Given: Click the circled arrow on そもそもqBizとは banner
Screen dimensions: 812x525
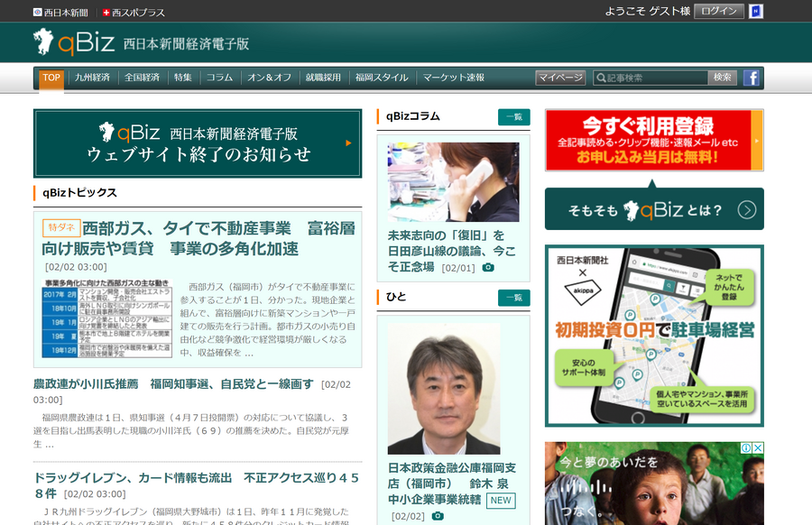Looking at the screenshot, I should coord(747,209).
